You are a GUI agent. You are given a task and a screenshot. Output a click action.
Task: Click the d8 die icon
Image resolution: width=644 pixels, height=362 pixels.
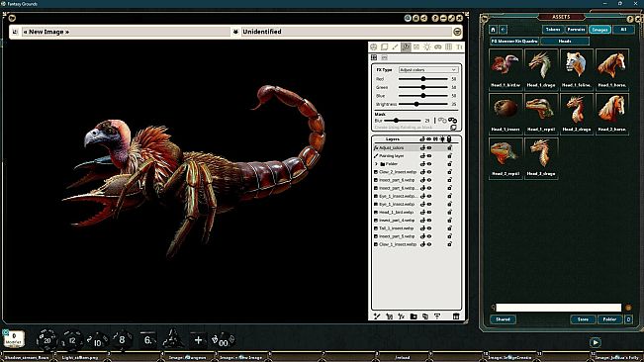coord(122,340)
